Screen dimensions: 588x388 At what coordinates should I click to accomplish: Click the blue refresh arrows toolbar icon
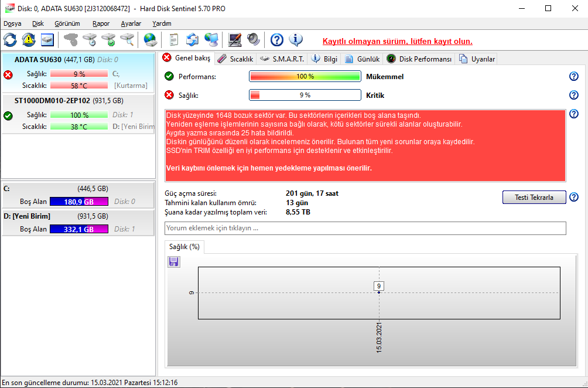10,40
